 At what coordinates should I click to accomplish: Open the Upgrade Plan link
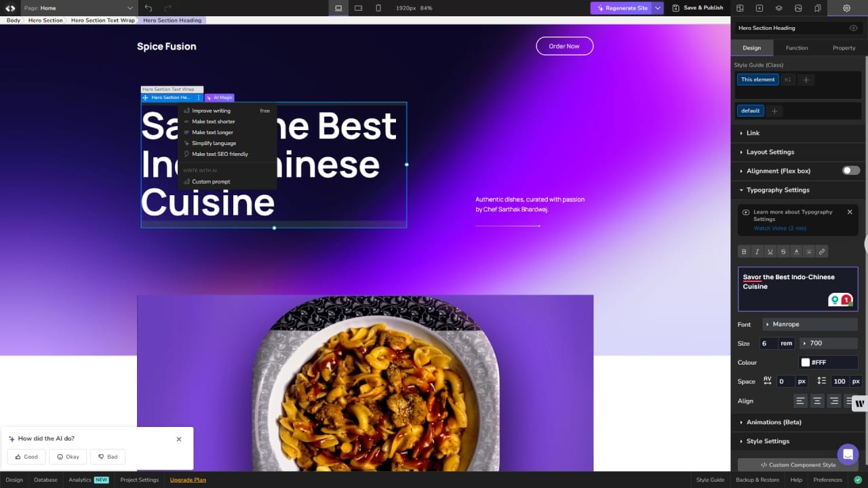[188, 480]
